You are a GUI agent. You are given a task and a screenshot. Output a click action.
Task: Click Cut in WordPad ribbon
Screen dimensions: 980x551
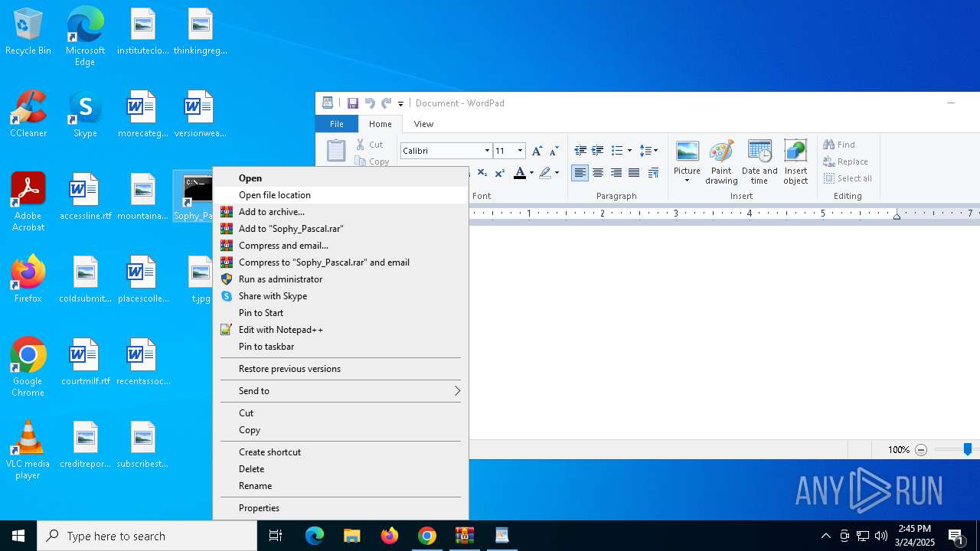click(x=369, y=145)
